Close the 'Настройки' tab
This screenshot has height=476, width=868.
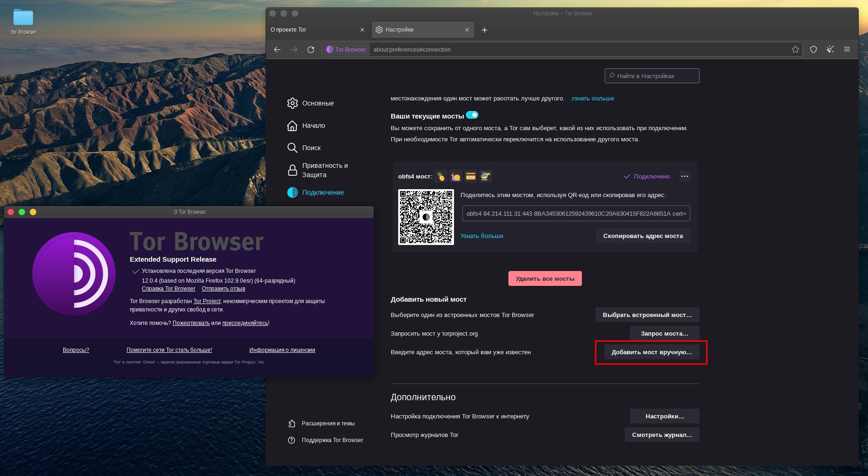coord(467,30)
